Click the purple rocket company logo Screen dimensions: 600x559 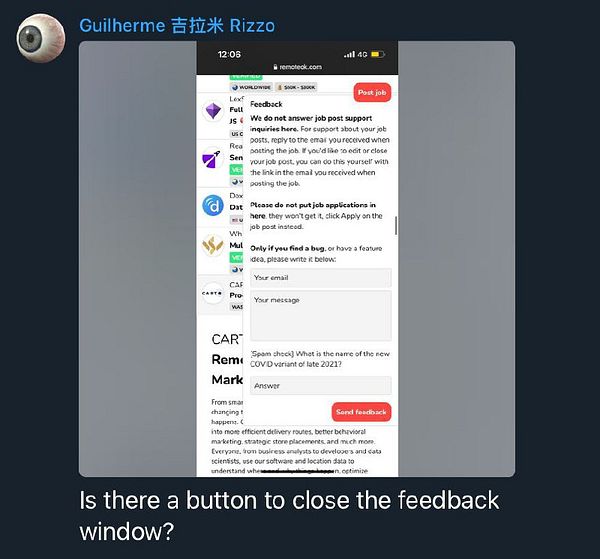tap(213, 159)
